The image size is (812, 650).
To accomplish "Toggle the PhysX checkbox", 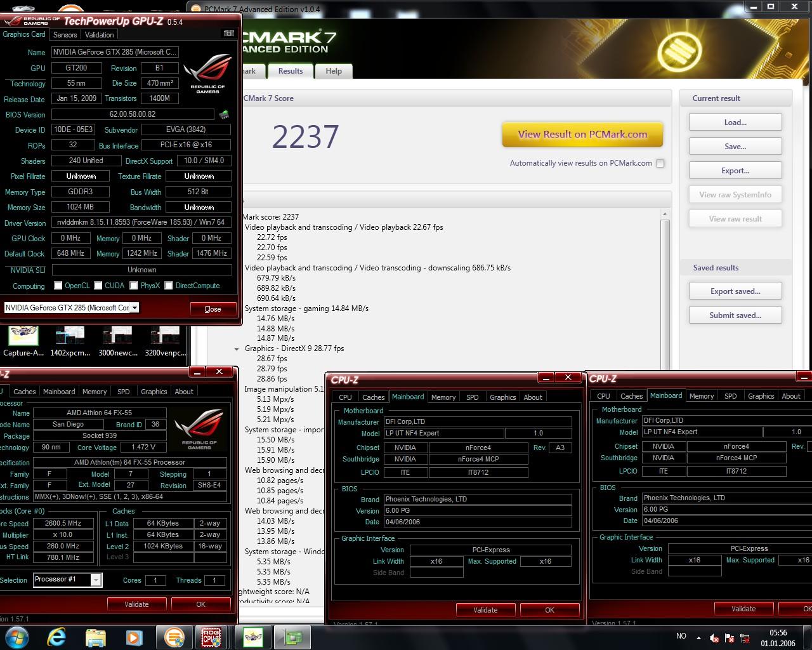I will tap(134, 286).
